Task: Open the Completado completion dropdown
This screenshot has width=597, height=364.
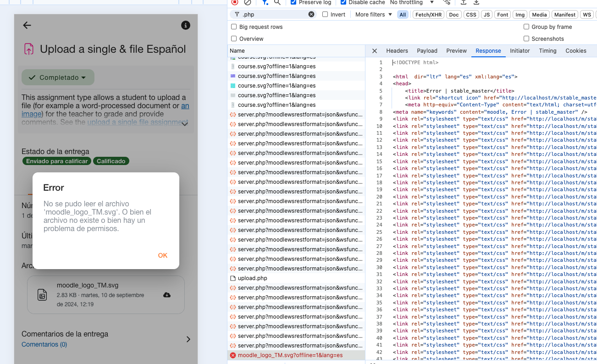Action: click(x=58, y=77)
